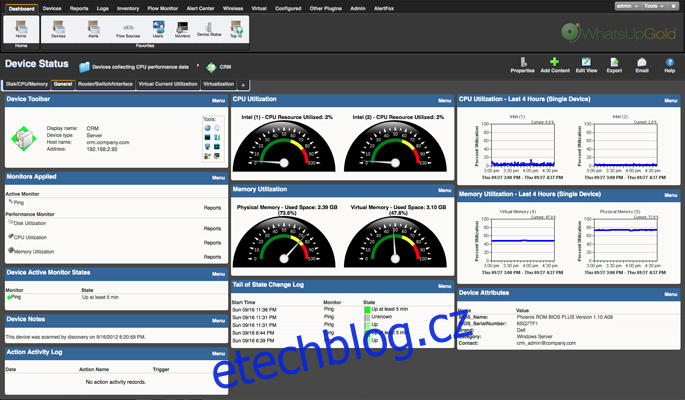Screen dimensions: 685x400
Task: Click the globe icon under Tools
Action: (x=208, y=128)
